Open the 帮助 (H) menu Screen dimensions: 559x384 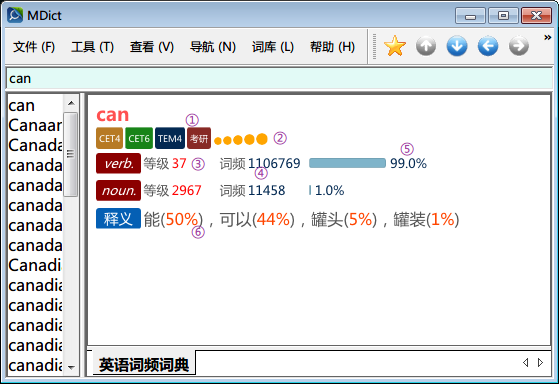coord(332,47)
